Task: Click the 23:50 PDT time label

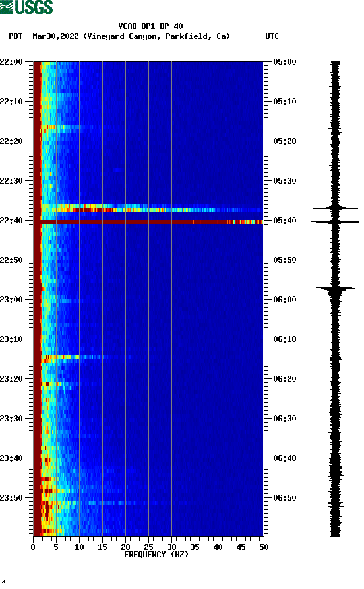Action: click(x=11, y=498)
